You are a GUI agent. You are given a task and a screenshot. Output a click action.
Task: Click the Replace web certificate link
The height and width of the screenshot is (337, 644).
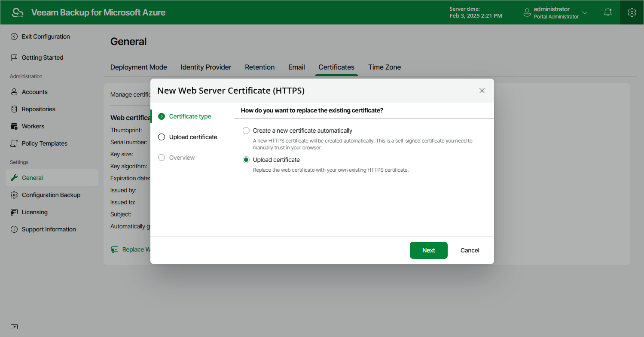point(136,249)
